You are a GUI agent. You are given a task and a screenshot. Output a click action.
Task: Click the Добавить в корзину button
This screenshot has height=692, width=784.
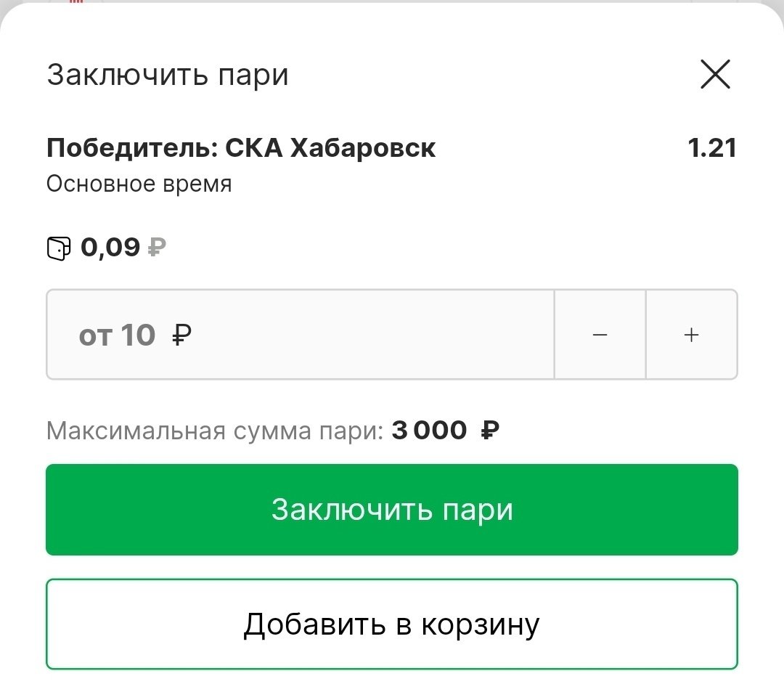392,624
